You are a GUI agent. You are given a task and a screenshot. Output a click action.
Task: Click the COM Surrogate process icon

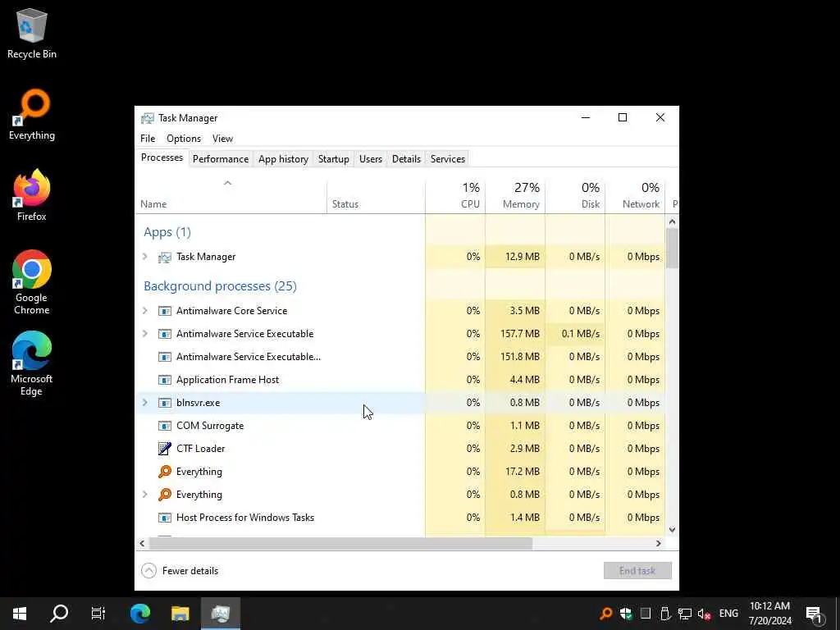click(164, 426)
